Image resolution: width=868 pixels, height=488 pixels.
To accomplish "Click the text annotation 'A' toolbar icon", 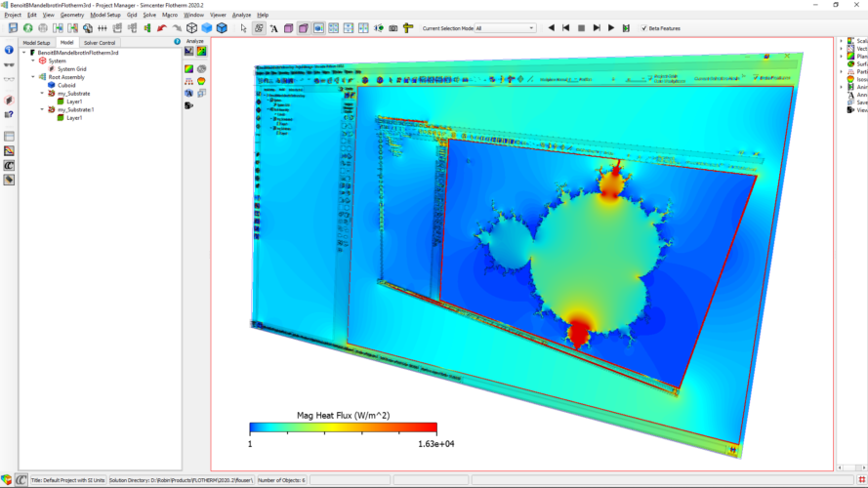I will click(x=273, y=28).
